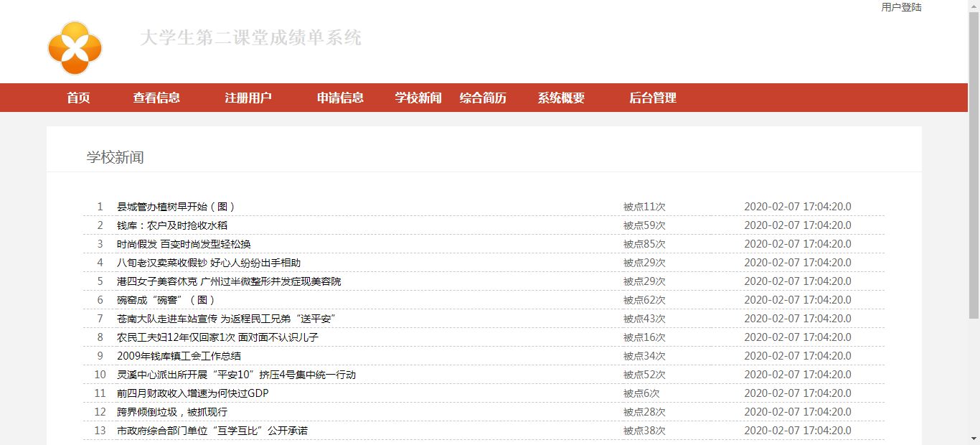Open news item 碗窑成“碗窖”（图）
980x445 pixels.
click(166, 300)
